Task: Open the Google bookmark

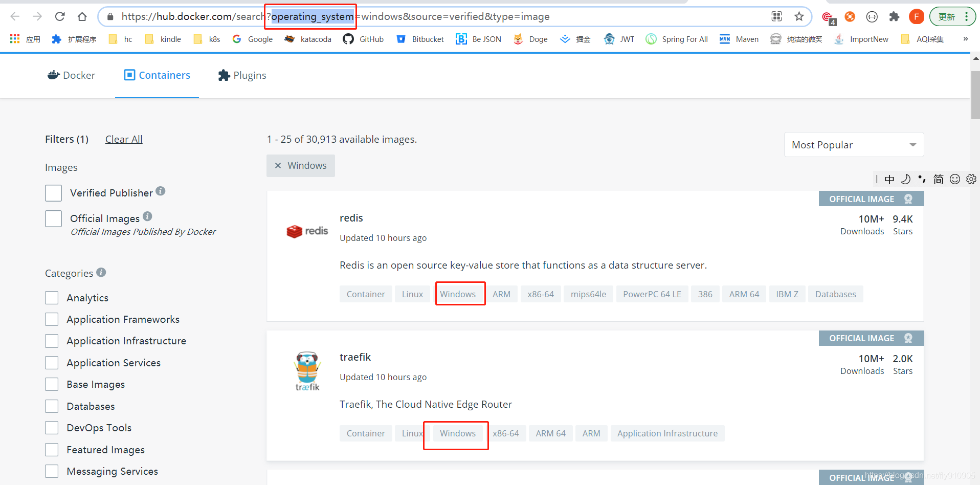Action: coord(252,39)
